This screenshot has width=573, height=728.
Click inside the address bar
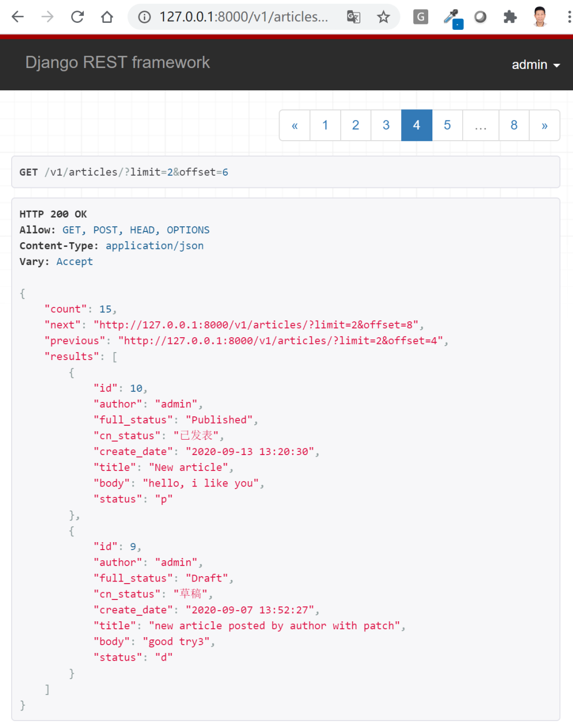click(239, 16)
